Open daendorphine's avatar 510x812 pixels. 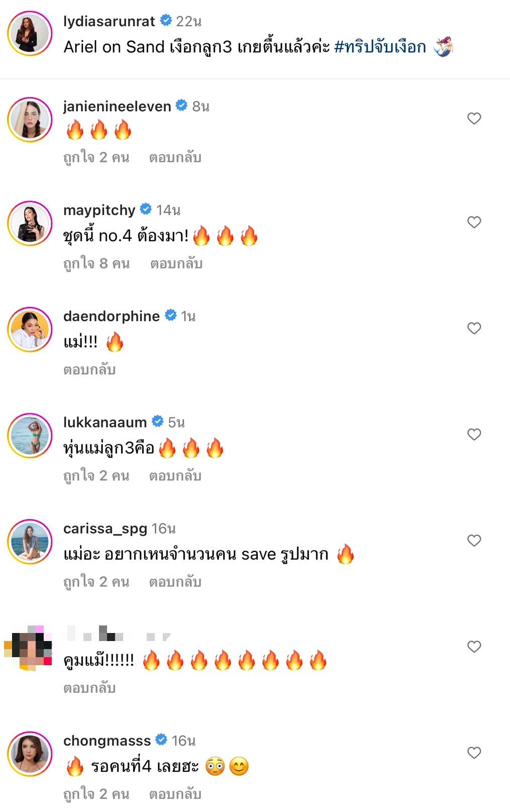[x=30, y=330]
